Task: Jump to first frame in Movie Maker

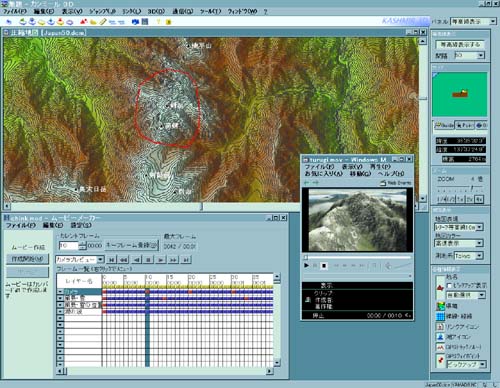Action: [x=112, y=259]
